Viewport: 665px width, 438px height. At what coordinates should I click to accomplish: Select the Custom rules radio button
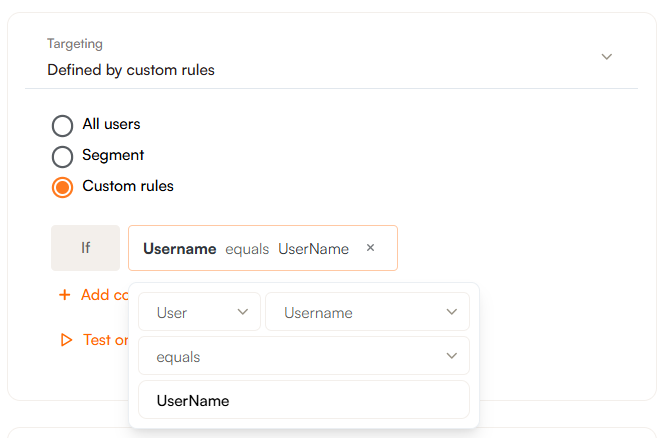[x=62, y=187]
